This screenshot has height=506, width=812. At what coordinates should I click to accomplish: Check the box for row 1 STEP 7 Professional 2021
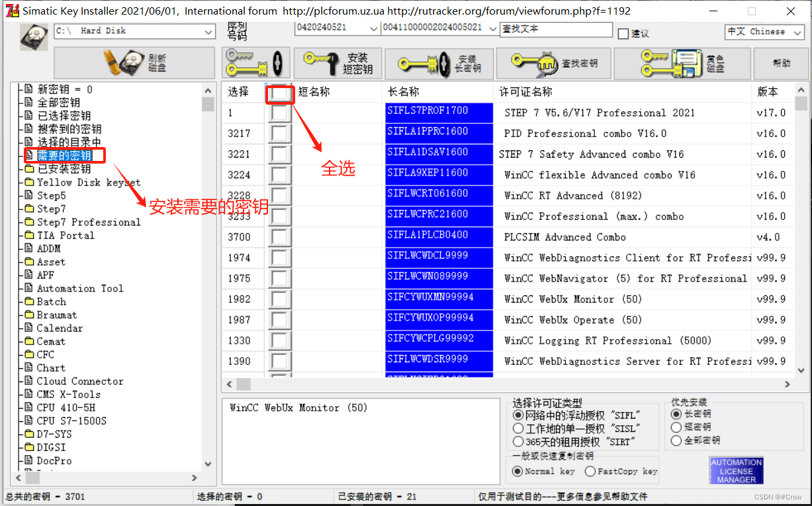click(281, 113)
